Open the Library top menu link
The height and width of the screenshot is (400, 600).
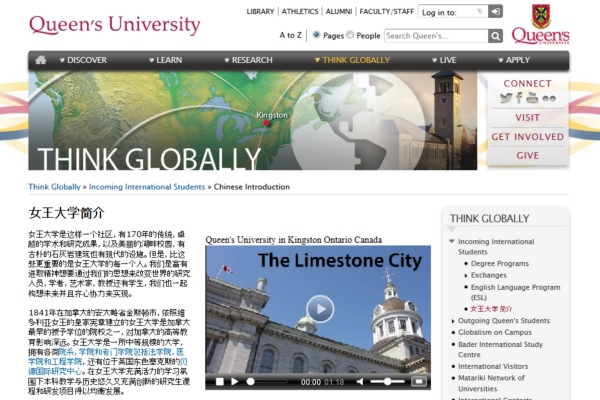261,12
